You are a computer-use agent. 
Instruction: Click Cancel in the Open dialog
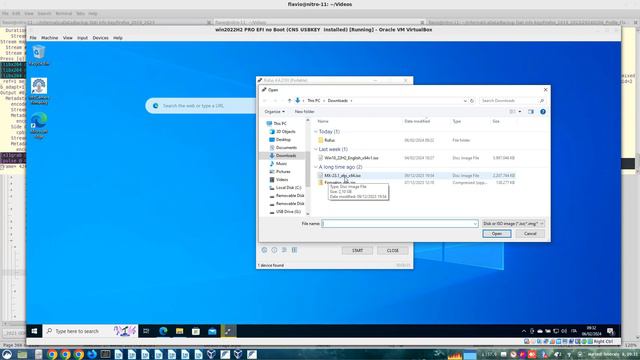click(x=530, y=233)
